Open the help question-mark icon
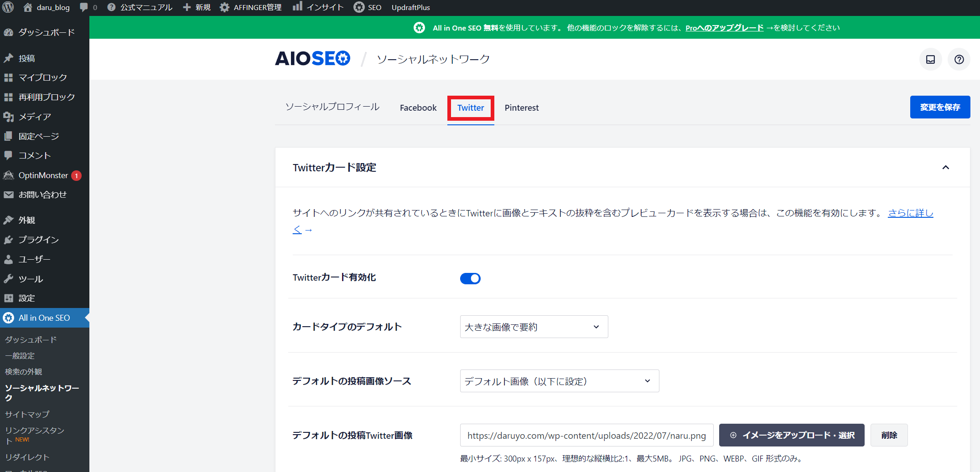Screen dimensions: 980x472 [959, 59]
